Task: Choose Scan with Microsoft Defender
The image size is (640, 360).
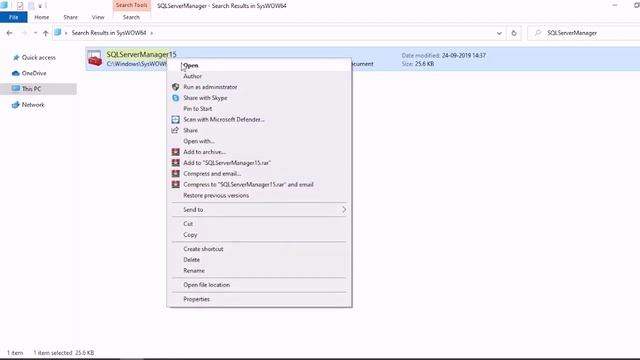Action: (259, 120)
